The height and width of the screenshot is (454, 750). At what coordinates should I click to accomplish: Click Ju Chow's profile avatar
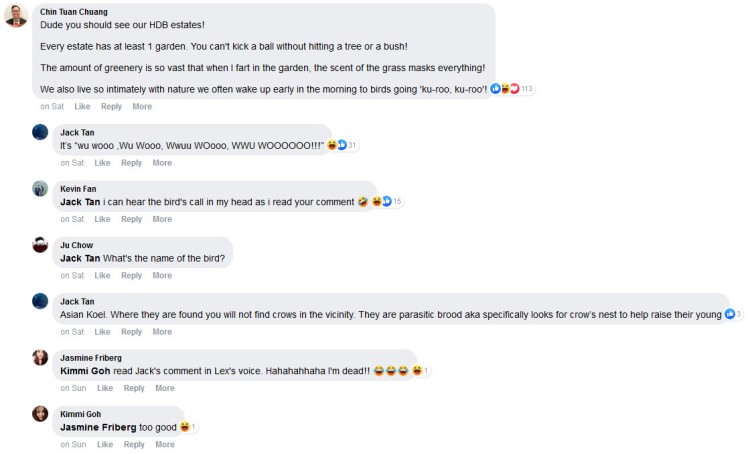click(40, 244)
